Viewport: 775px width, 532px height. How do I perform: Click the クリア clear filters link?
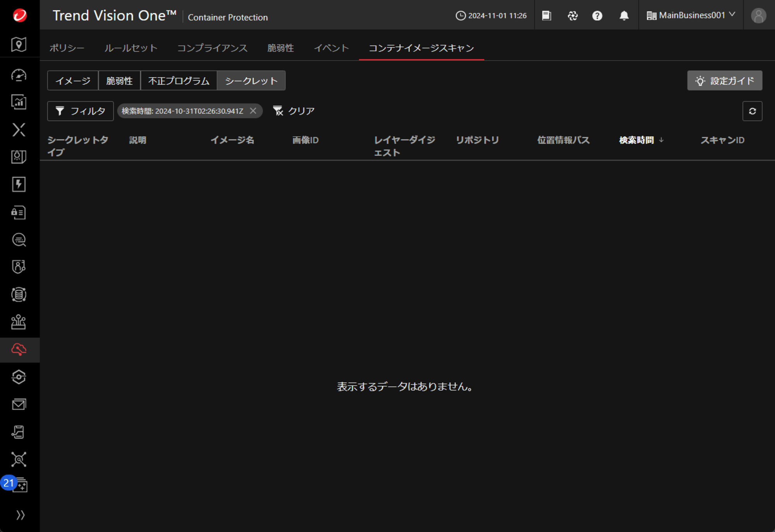click(294, 111)
